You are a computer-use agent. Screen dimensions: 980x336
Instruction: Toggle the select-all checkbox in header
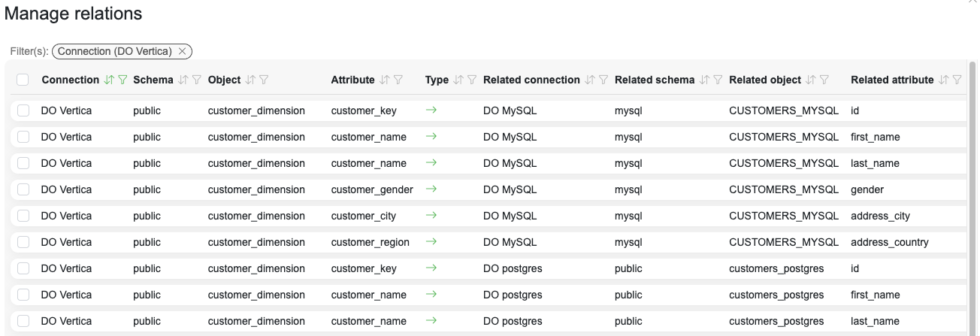pos(23,80)
